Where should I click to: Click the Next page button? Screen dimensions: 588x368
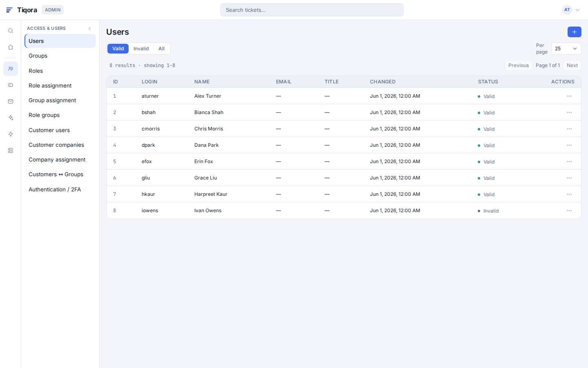coord(572,65)
